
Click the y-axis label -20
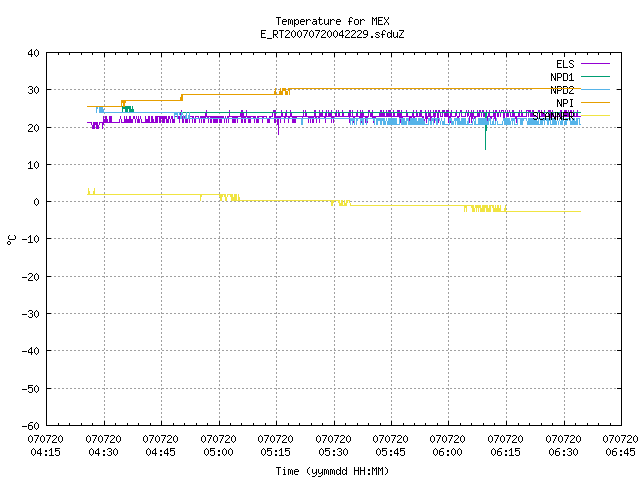pyautogui.click(x=31, y=277)
